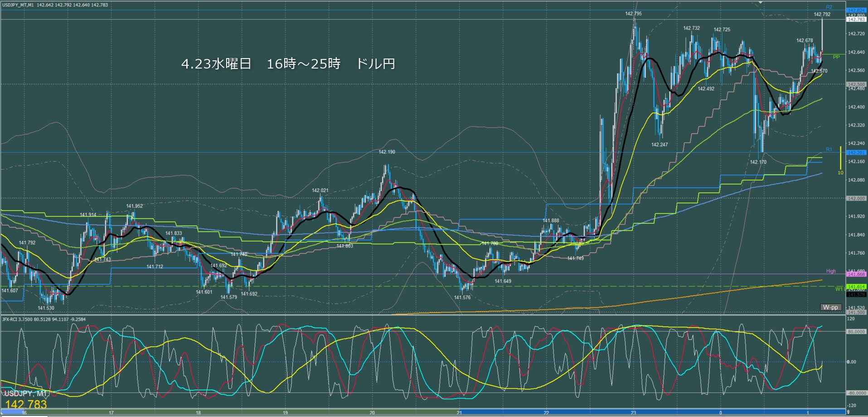This screenshot has height=417, width=868.
Task: Click the large yellow 142.783 price display
Action: click(26, 404)
